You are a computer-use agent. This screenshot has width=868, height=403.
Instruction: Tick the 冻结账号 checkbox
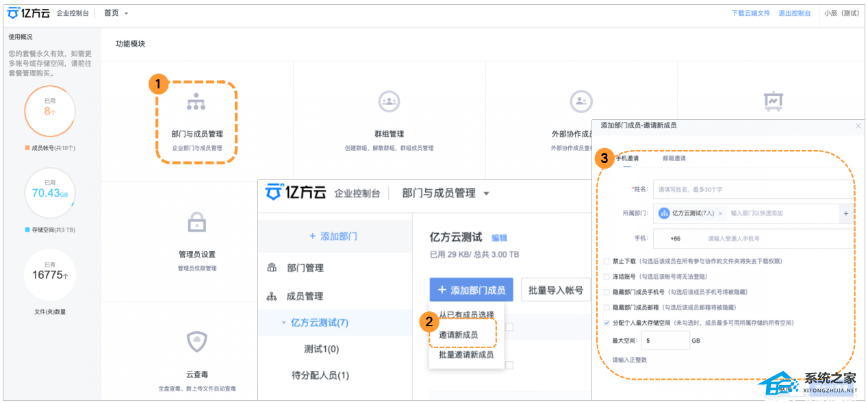coord(607,277)
